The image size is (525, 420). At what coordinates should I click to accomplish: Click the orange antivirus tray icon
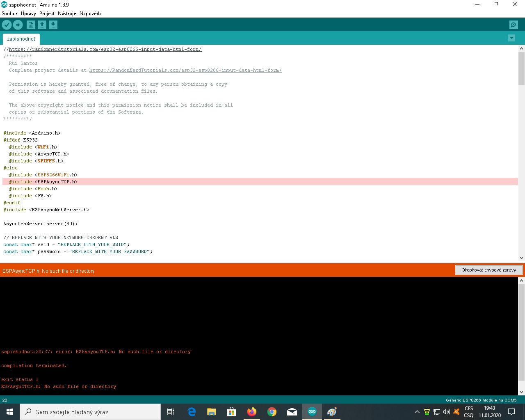coord(457,412)
